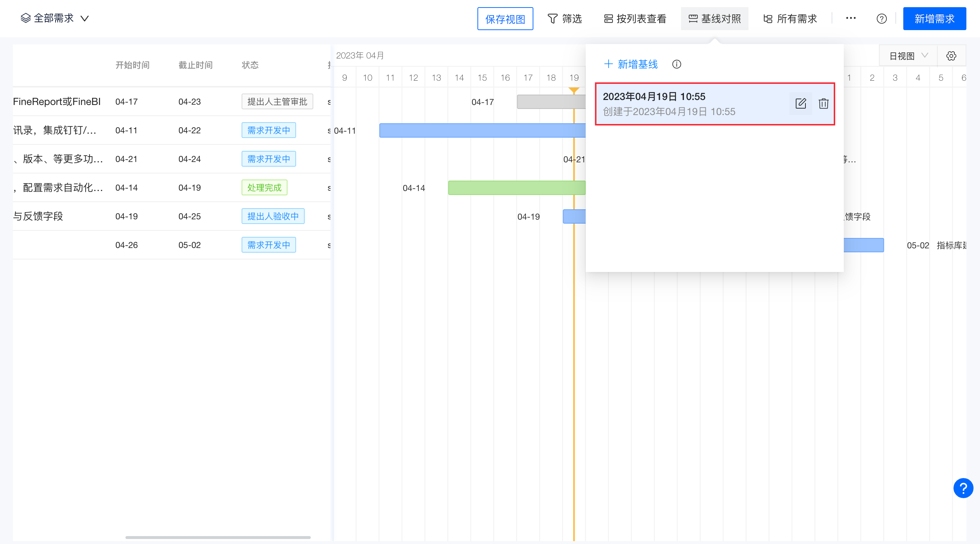The height and width of the screenshot is (544, 980).
Task: Open the three-dots more options menu
Action: (851, 18)
